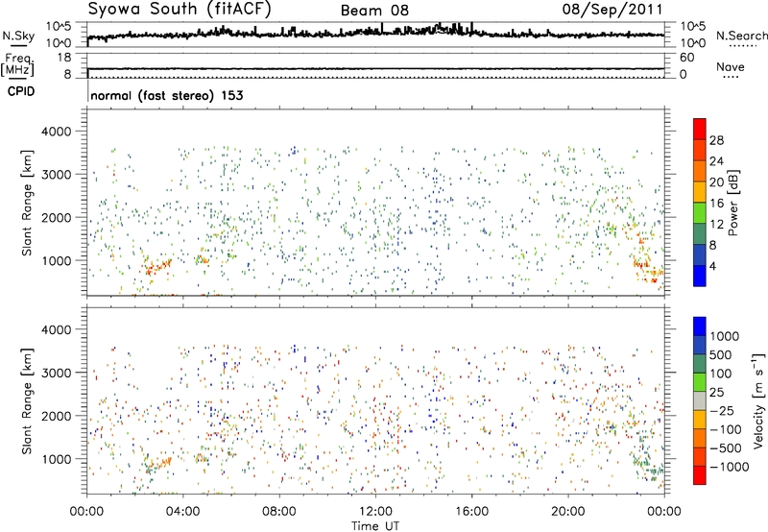Click the 'Velocity [m s-1]' colorbar label
The width and height of the screenshot is (768, 532).
pos(758,400)
